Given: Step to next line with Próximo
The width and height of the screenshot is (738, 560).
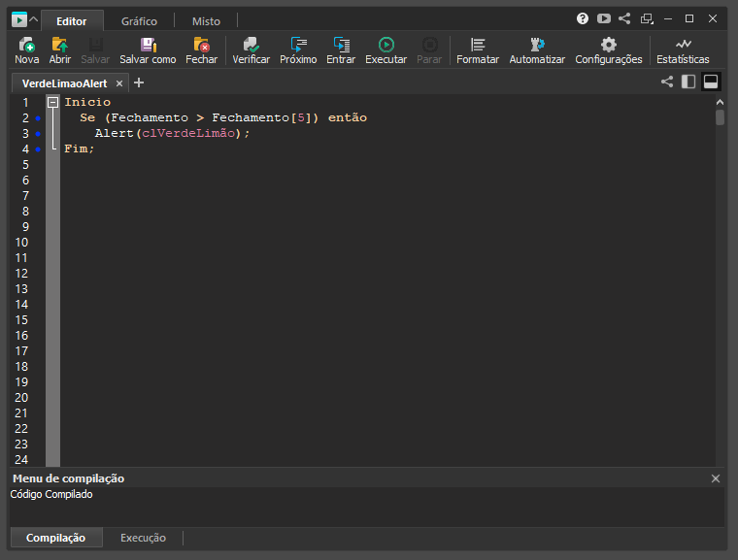Looking at the screenshot, I should coord(298,50).
